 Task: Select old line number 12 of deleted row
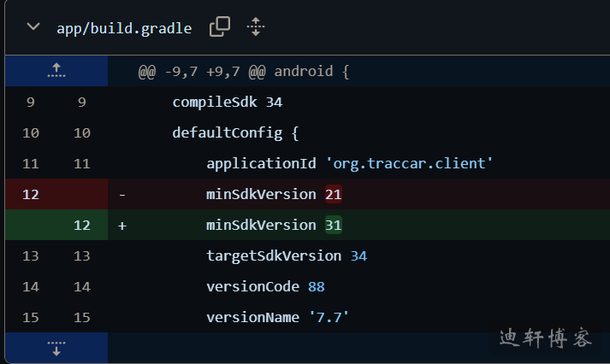[x=31, y=194]
